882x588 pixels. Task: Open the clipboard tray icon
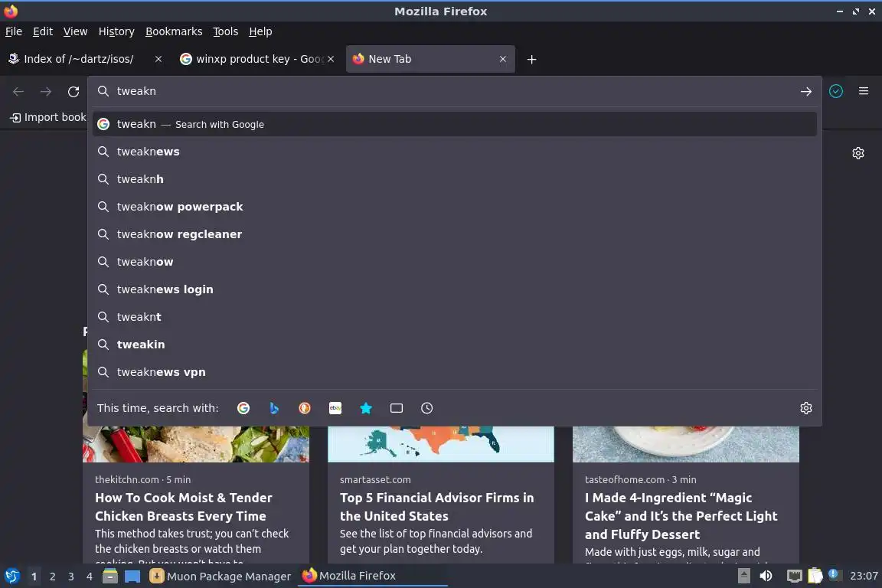pyautogui.click(x=815, y=576)
